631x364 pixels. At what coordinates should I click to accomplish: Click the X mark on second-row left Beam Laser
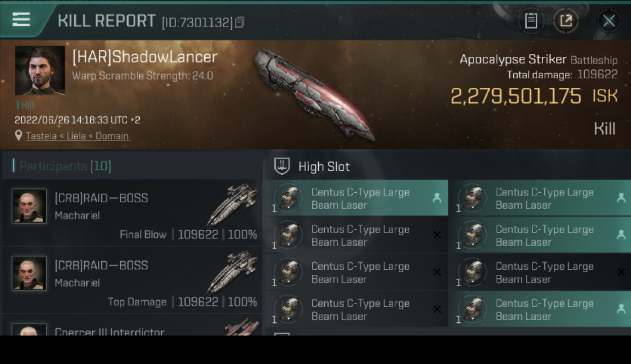coord(437,235)
